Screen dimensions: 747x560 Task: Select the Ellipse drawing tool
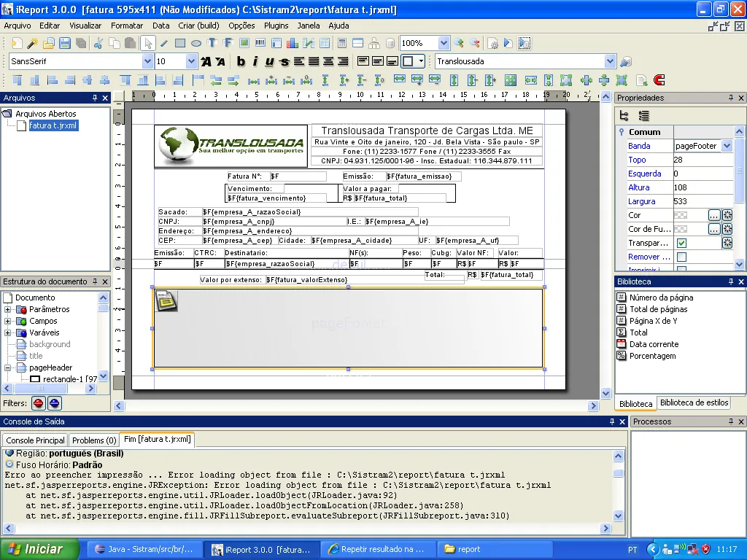coord(196,43)
